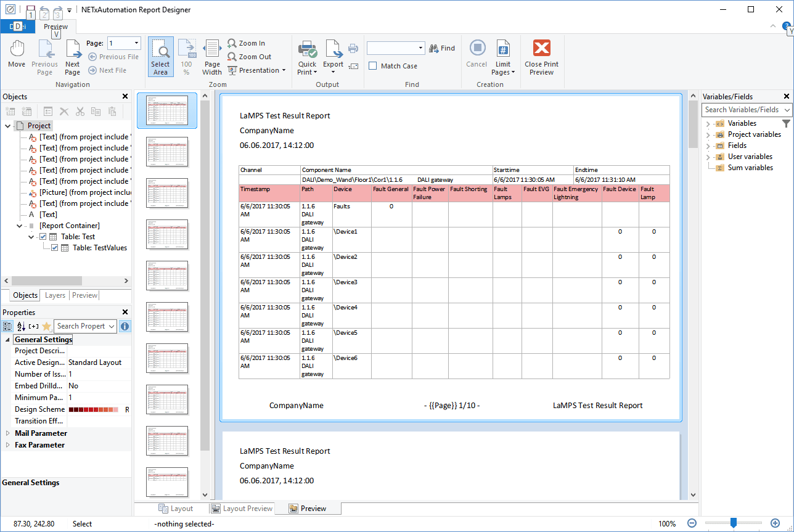794x532 pixels.
Task: Open the Presentation dropdown
Action: tap(256, 70)
